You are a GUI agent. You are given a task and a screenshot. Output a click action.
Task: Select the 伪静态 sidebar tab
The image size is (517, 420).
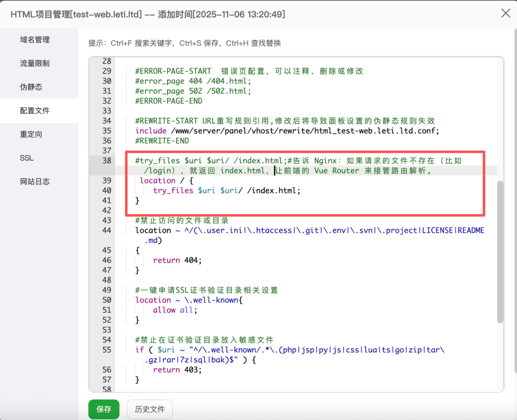pyautogui.click(x=31, y=87)
